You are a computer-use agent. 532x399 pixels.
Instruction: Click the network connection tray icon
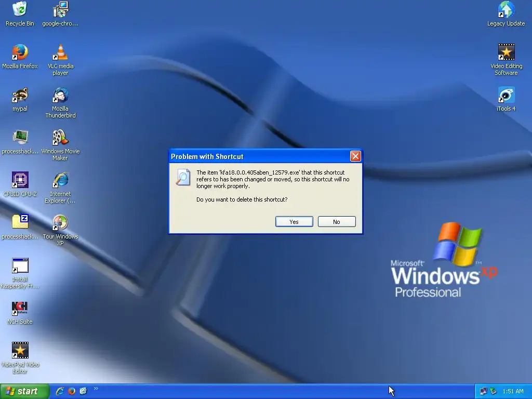[483, 392]
